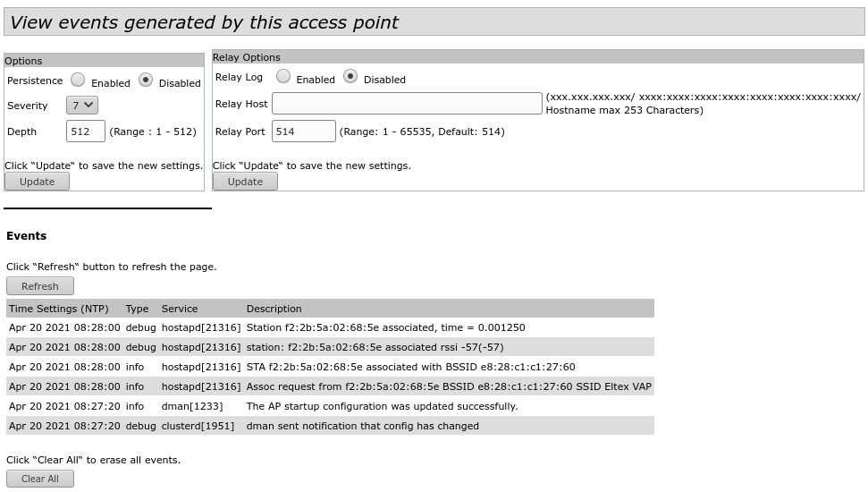868x492 pixels.
Task: Clear All events from the log
Action: (40, 479)
